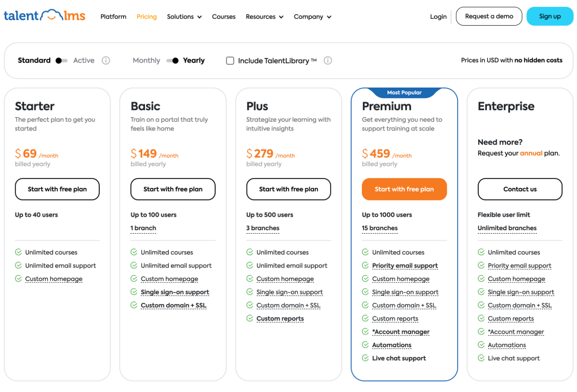Start with free plan on Plus
The height and width of the screenshot is (392, 577).
pyautogui.click(x=288, y=189)
